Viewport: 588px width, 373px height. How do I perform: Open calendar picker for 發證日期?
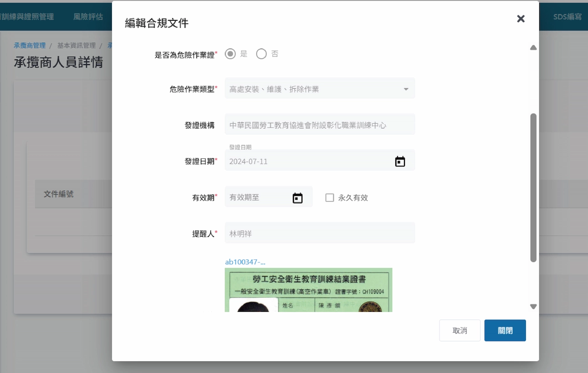point(400,161)
